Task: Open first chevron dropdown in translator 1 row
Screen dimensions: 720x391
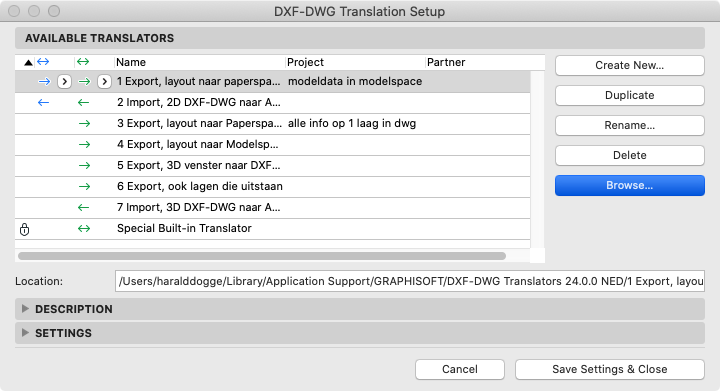Action: tap(64, 82)
